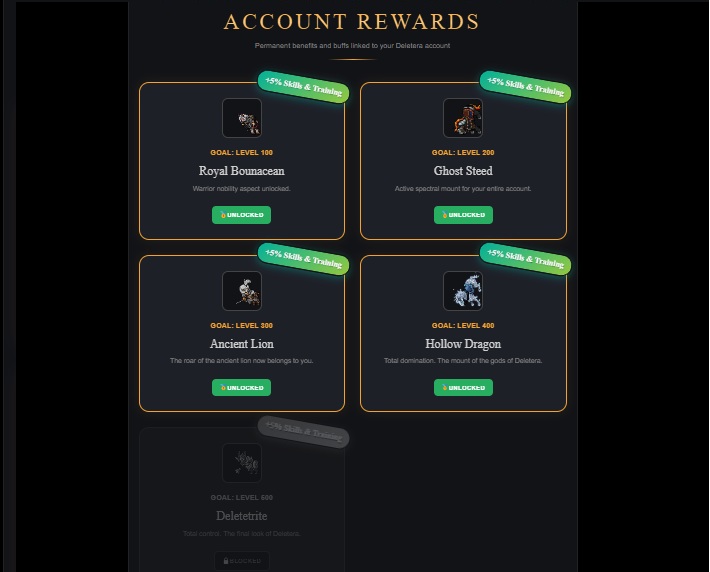Click the Goal: Level 300 label
The width and height of the screenshot is (710, 572).
241,325
